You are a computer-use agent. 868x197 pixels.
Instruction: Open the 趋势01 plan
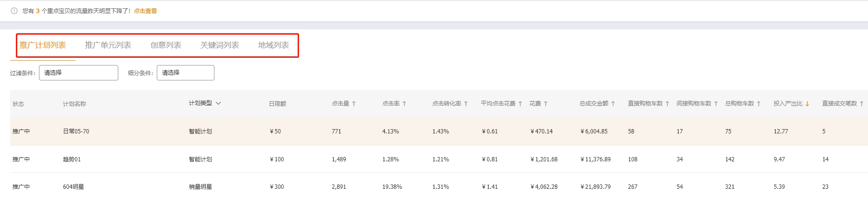pyautogui.click(x=72, y=159)
